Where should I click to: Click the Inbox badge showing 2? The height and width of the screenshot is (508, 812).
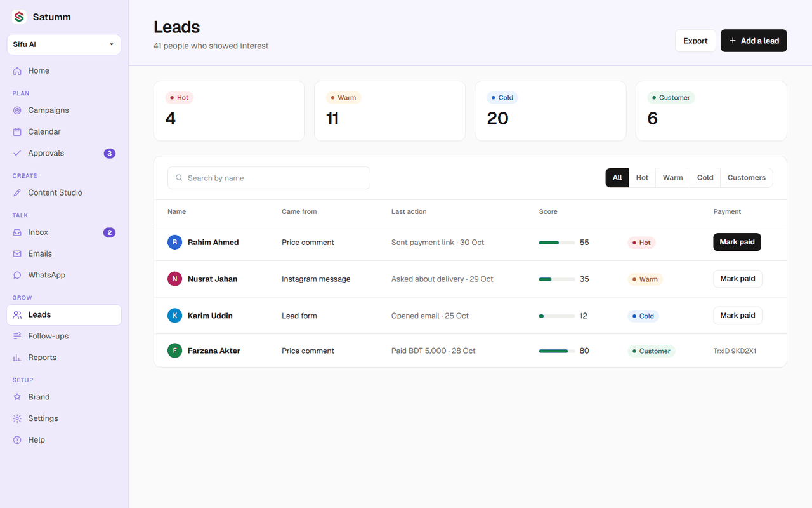(x=110, y=232)
